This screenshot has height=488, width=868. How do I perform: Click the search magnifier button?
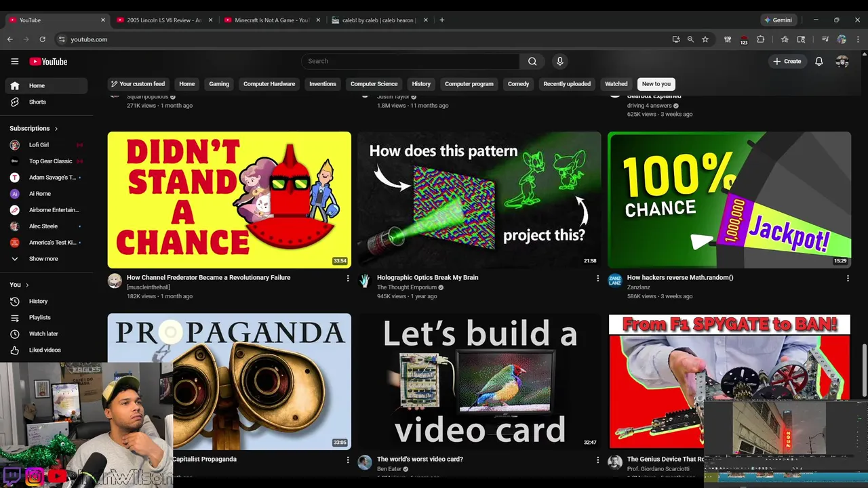coord(532,61)
